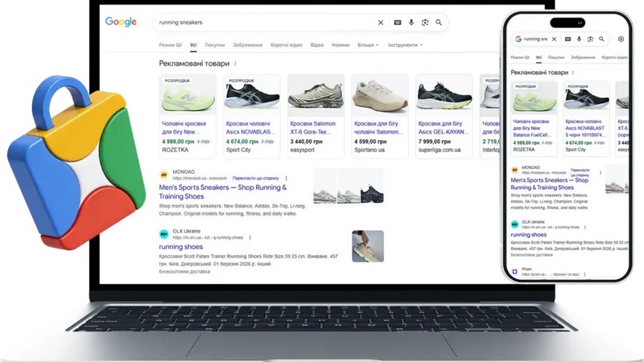Viewport: 644px width, 362px height.
Task: Click the price 3 440,00 грн on laptop
Action: pyautogui.click(x=307, y=142)
